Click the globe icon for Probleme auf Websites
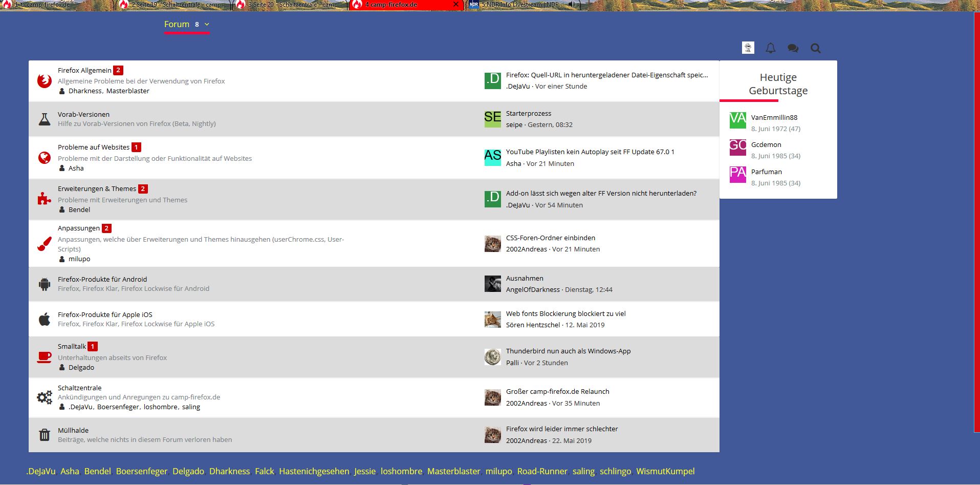Image resolution: width=980 pixels, height=485 pixels. click(45, 158)
